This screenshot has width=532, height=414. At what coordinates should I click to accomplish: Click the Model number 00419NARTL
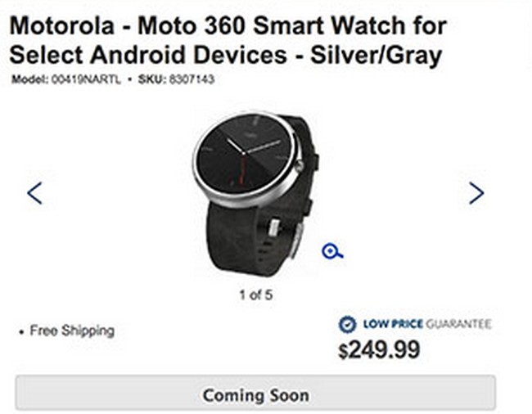pos(86,79)
